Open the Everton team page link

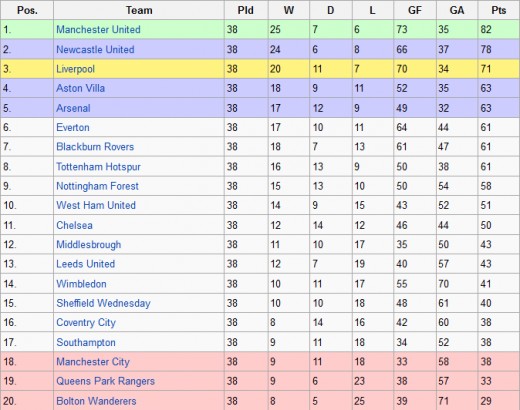(73, 127)
